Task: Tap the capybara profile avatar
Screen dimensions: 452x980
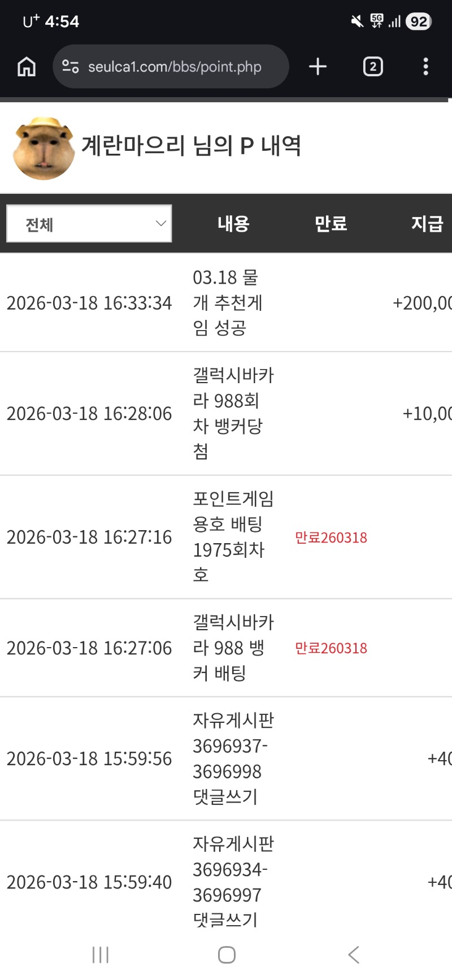Action: point(44,148)
